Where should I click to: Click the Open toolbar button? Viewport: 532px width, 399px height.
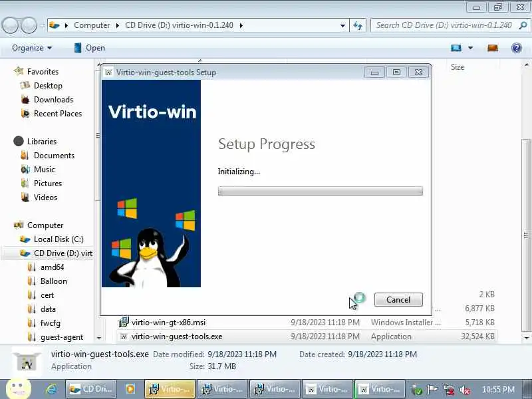coord(90,48)
